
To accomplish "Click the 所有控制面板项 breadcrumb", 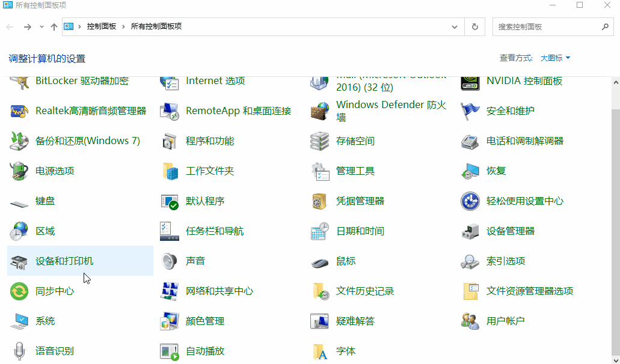I will pyautogui.click(x=156, y=26).
